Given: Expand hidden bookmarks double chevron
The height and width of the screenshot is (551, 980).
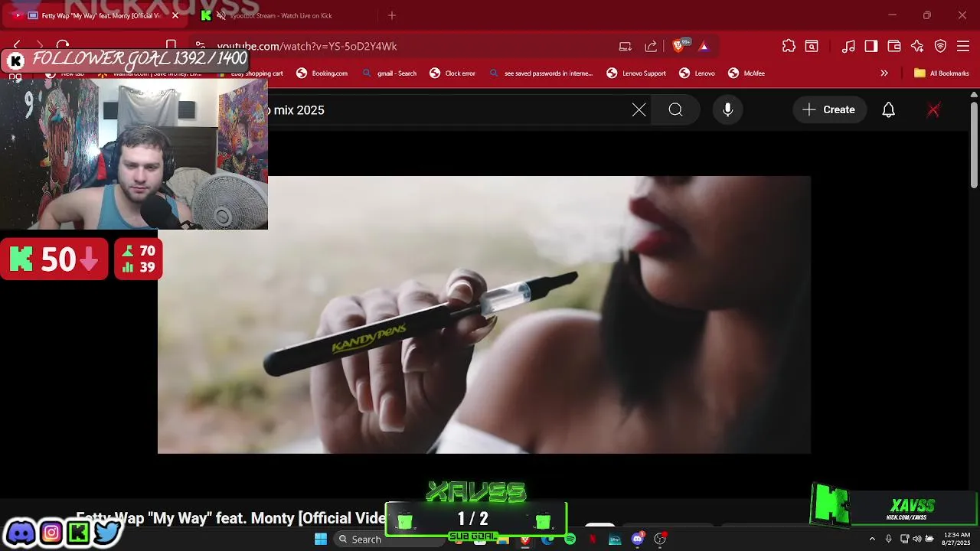Looking at the screenshot, I should point(884,73).
